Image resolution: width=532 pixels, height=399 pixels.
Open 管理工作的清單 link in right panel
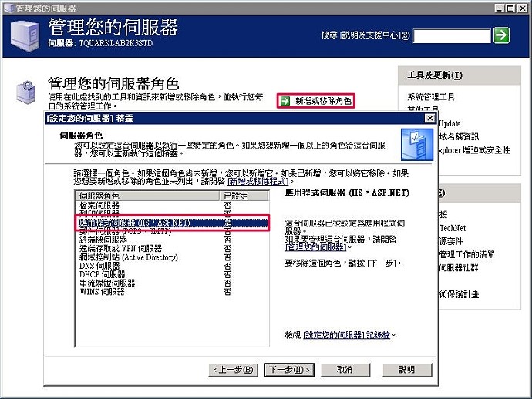(467, 254)
